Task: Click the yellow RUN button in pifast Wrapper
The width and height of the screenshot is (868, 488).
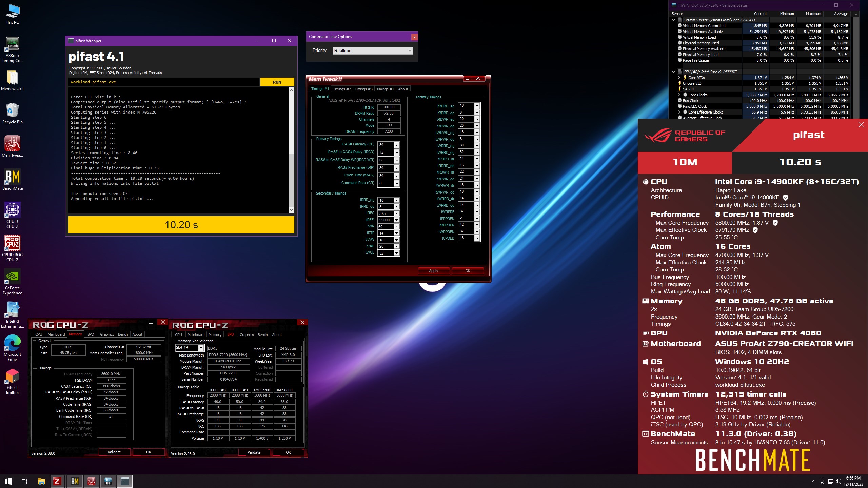Action: pyautogui.click(x=277, y=82)
